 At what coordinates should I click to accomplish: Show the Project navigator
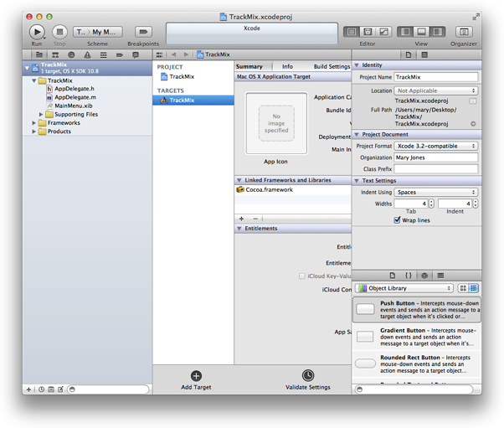tap(39, 55)
